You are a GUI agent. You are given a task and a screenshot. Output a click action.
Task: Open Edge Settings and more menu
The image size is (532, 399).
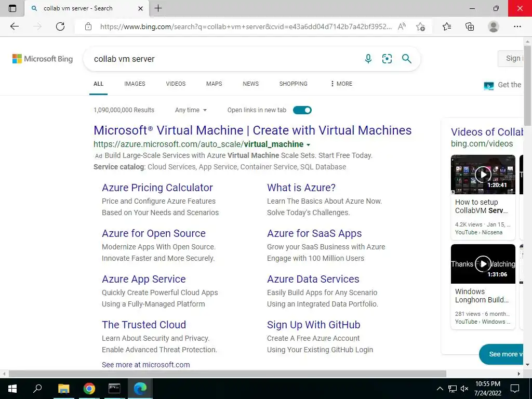[517, 26]
